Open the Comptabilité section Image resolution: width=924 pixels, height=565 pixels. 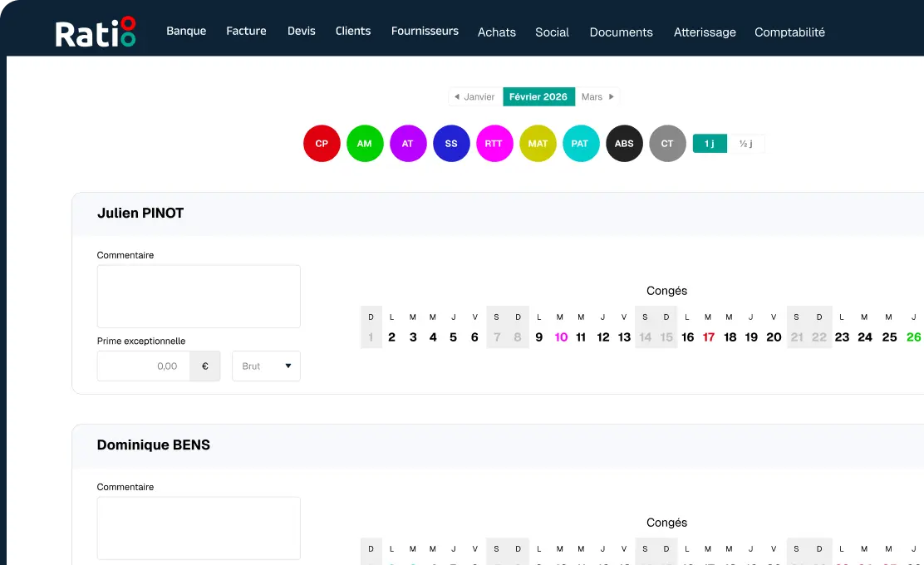(789, 32)
